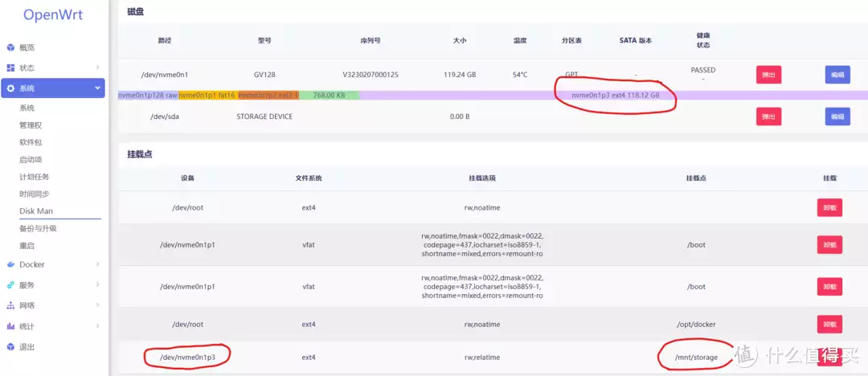This screenshot has height=376, width=868.
Task: Expand the 服务 menu chevron
Action: point(97,285)
